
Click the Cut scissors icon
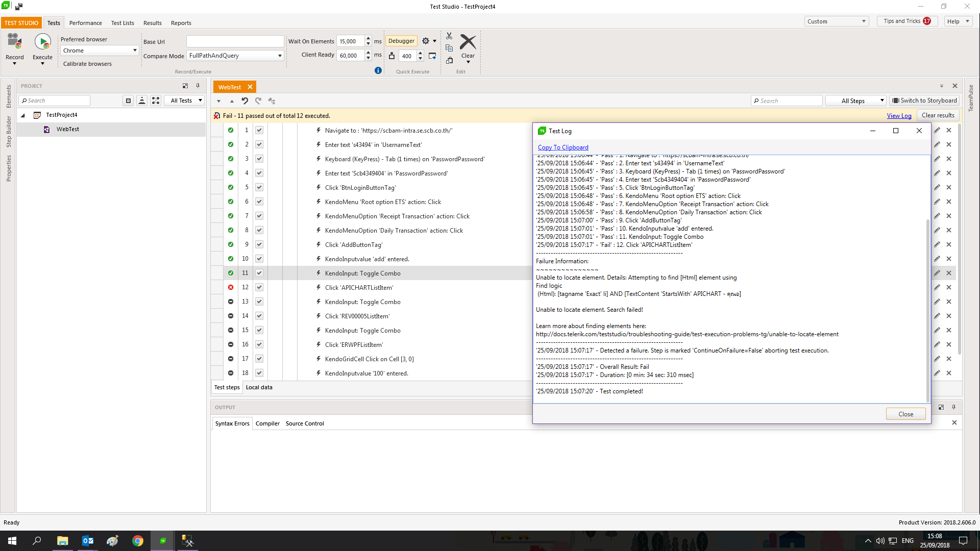[x=449, y=36]
